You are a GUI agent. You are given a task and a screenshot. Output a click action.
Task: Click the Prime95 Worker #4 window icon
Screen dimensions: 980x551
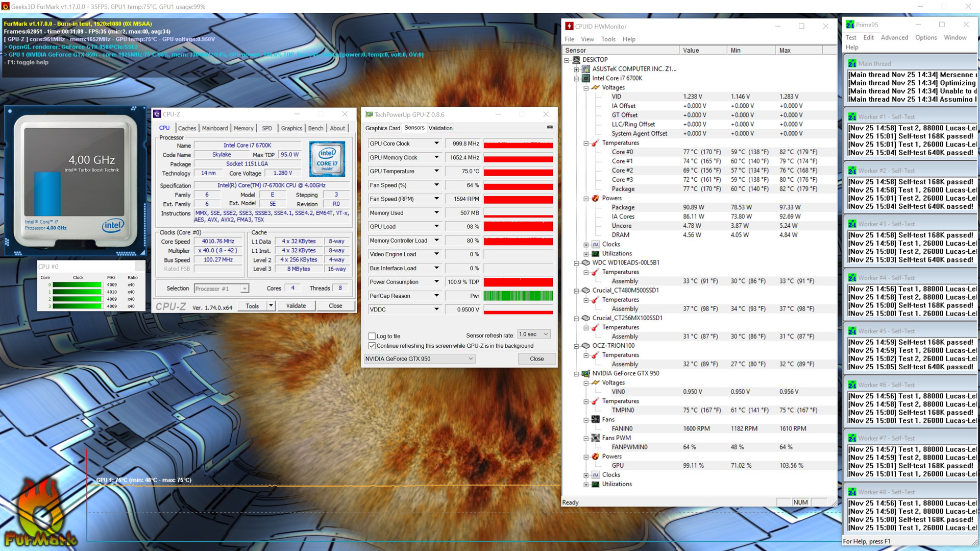coord(852,278)
